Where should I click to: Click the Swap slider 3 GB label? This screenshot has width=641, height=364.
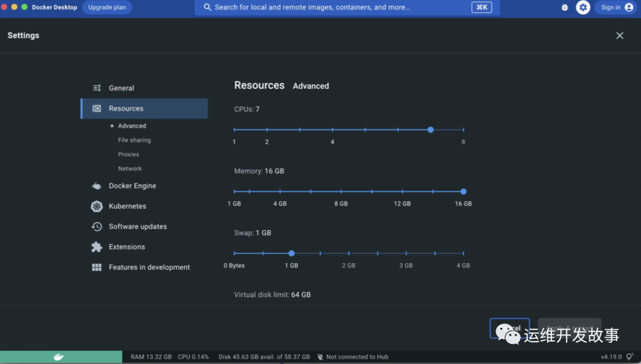(406, 266)
